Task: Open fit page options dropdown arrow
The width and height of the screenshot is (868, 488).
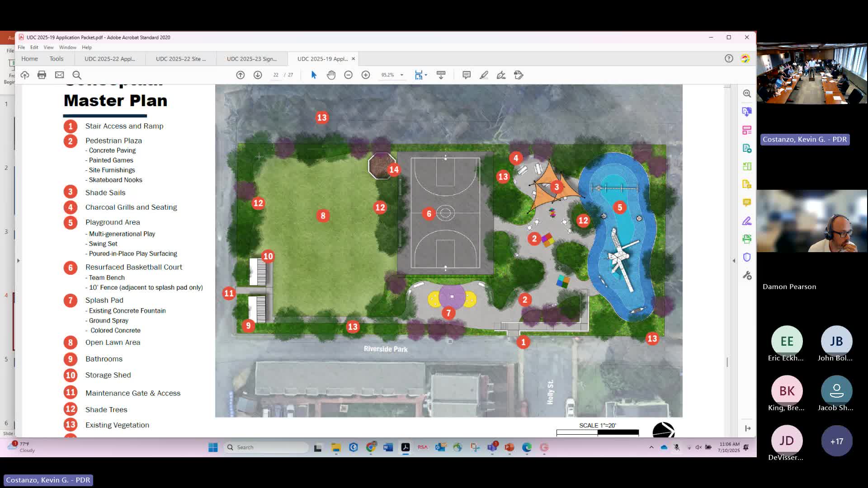Action: 426,75
